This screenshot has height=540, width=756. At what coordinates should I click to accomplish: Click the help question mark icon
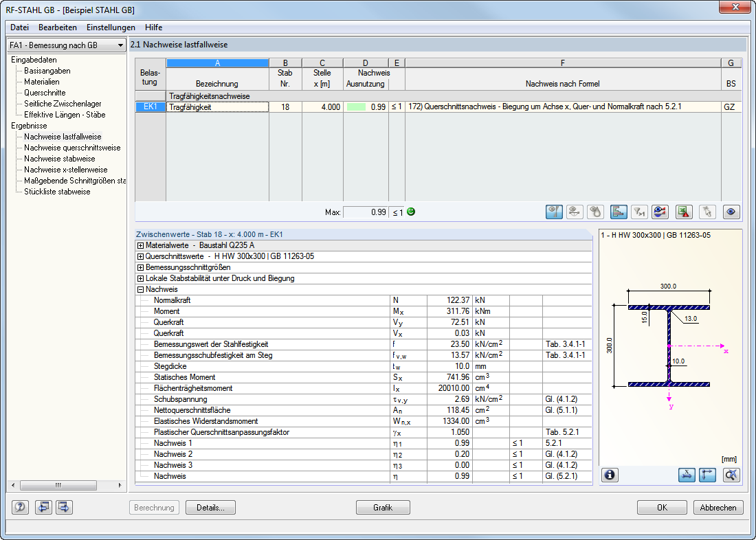pyautogui.click(x=20, y=507)
